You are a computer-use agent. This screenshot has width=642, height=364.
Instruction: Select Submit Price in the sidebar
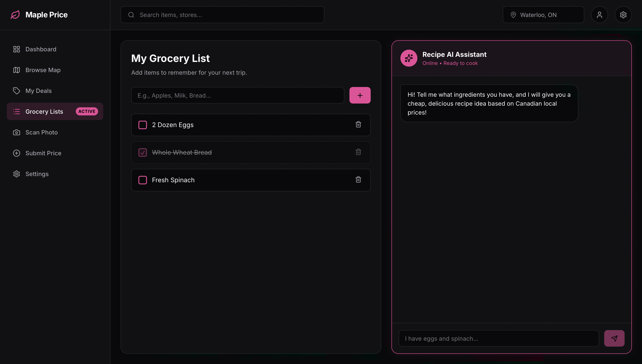point(43,153)
